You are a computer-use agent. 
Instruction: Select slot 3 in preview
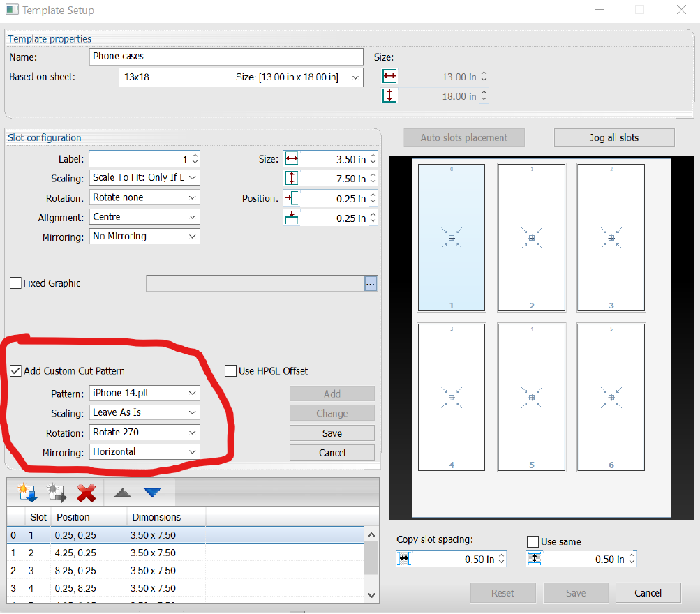(611, 237)
